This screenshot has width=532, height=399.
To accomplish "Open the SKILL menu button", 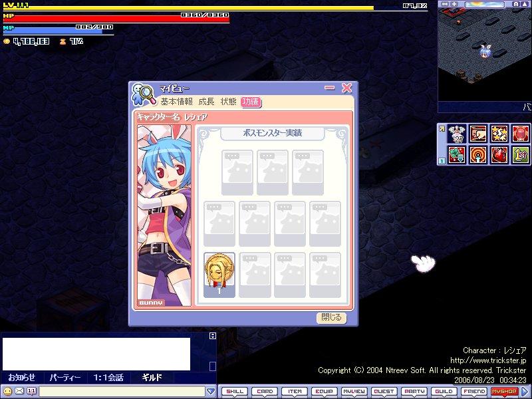I will [235, 392].
